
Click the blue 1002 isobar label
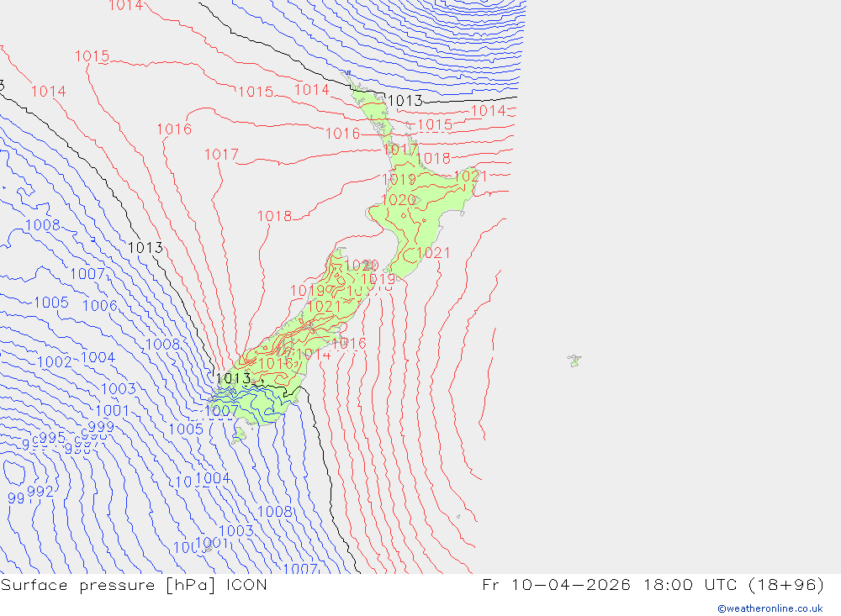pyautogui.click(x=54, y=362)
